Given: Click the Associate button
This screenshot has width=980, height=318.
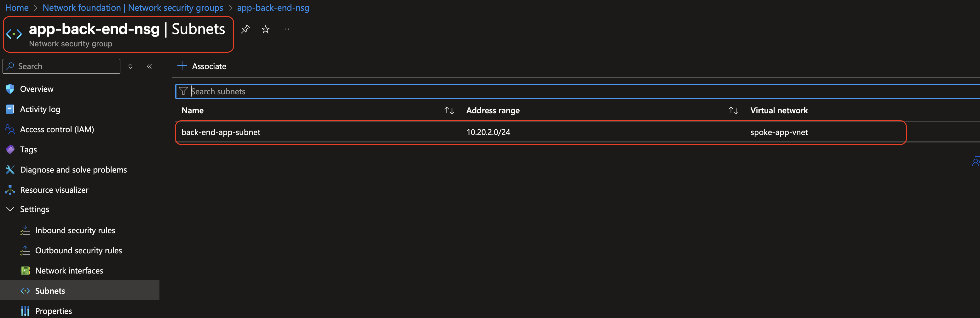Looking at the screenshot, I should point(202,66).
